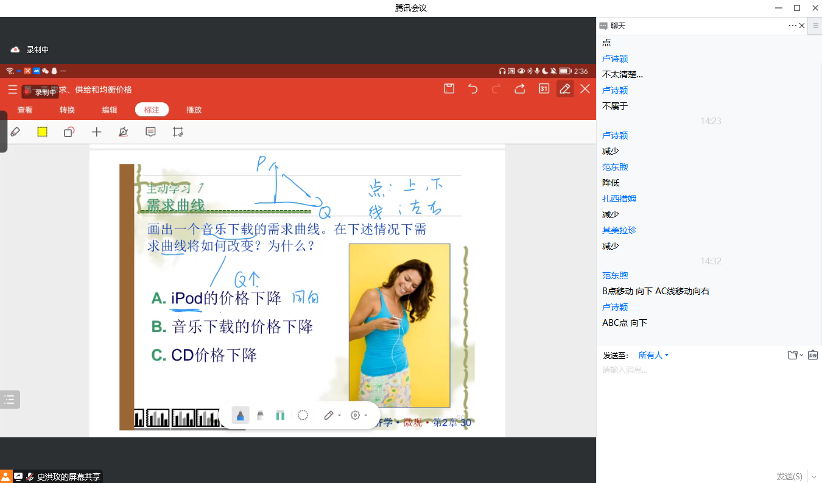Switch to the 播放 tab
Viewport: 822px width, 483px height.
[194, 110]
